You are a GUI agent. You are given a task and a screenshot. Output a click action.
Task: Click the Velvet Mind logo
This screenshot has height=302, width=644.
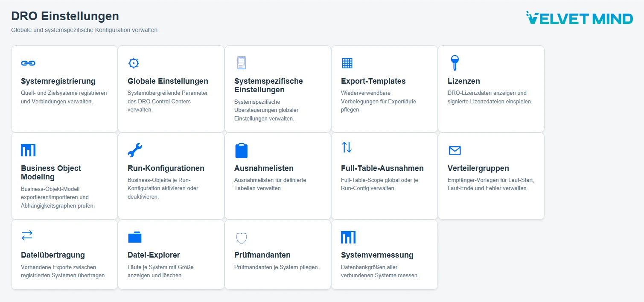click(580, 18)
